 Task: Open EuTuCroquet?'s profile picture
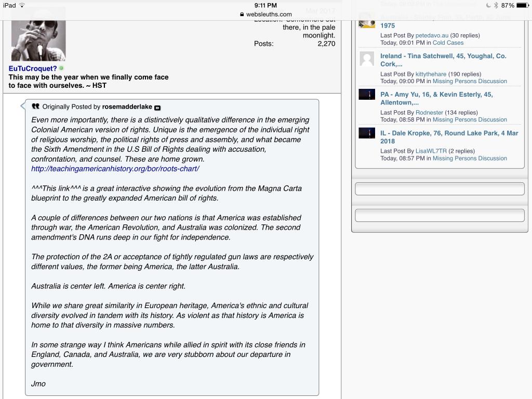(38, 35)
